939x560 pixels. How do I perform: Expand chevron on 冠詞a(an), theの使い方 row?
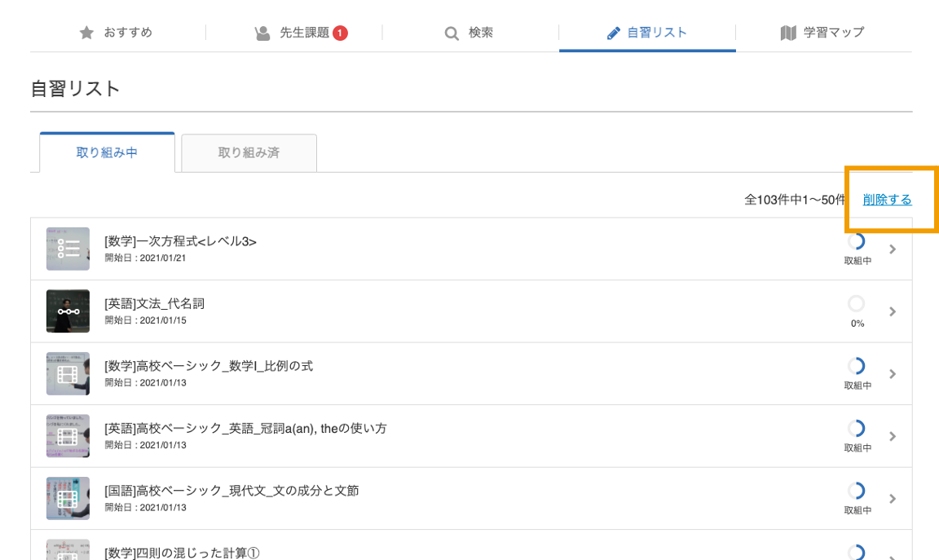click(893, 436)
